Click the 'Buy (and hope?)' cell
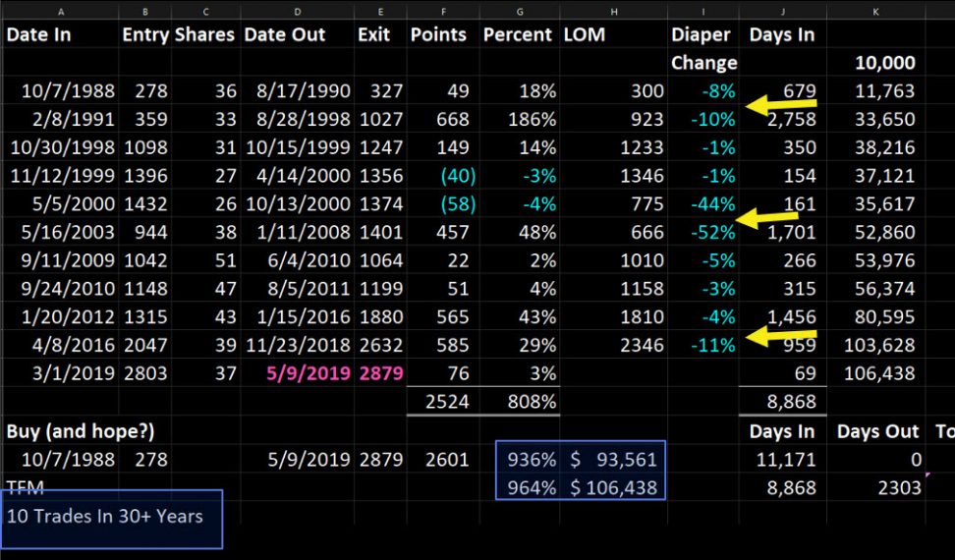 (81, 431)
